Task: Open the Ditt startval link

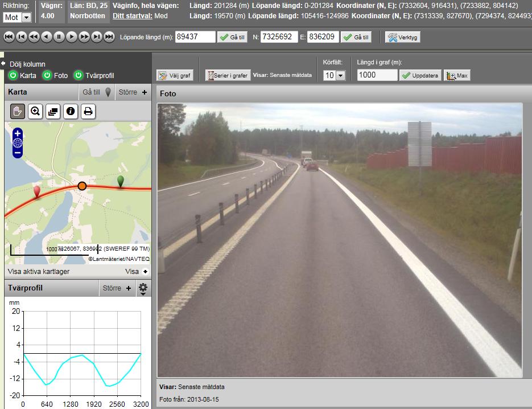Action: tap(133, 16)
